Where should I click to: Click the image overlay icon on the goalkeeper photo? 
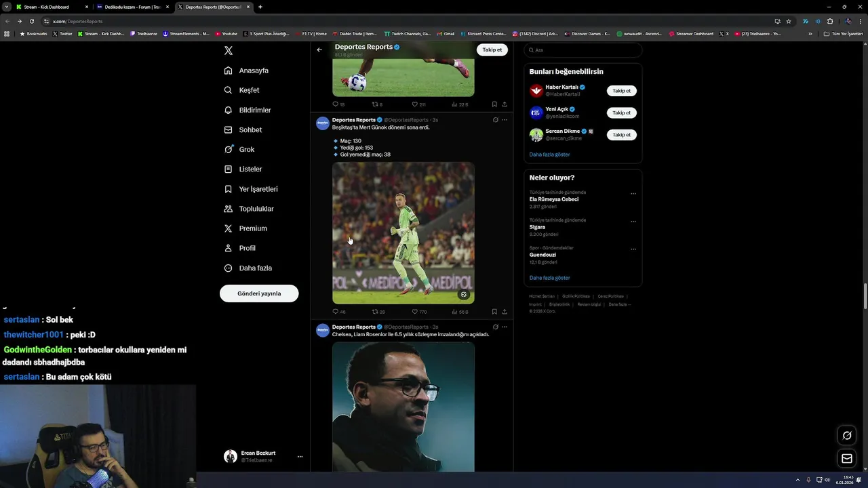464,295
